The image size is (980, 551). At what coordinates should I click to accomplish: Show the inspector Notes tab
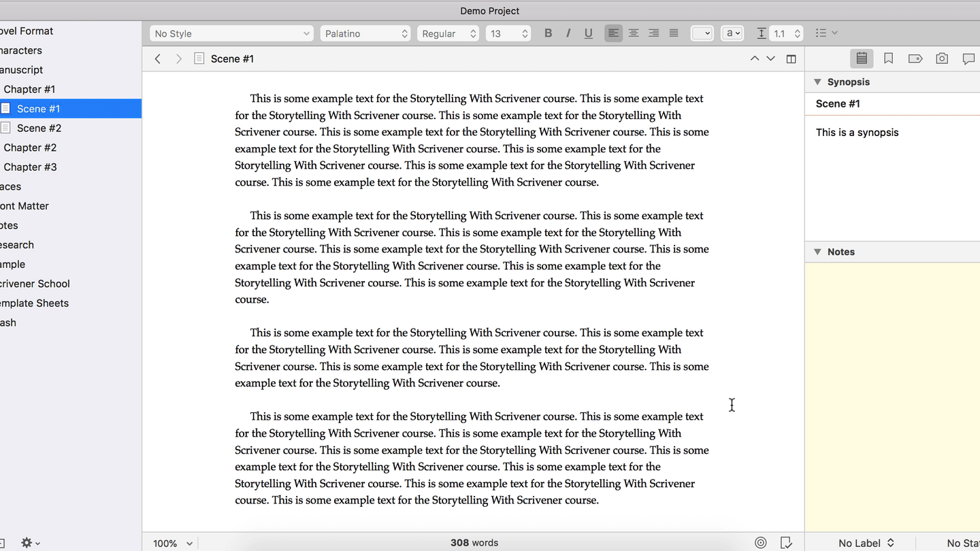pos(862,59)
